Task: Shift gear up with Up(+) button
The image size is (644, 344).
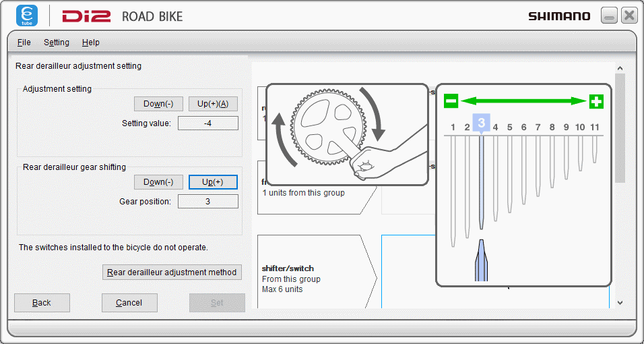Action: [213, 182]
